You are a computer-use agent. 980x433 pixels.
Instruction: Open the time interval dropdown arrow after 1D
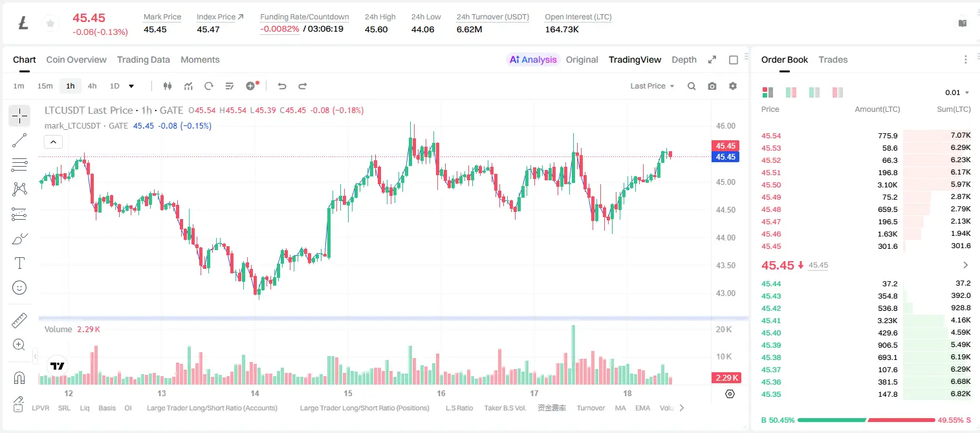pyautogui.click(x=131, y=86)
